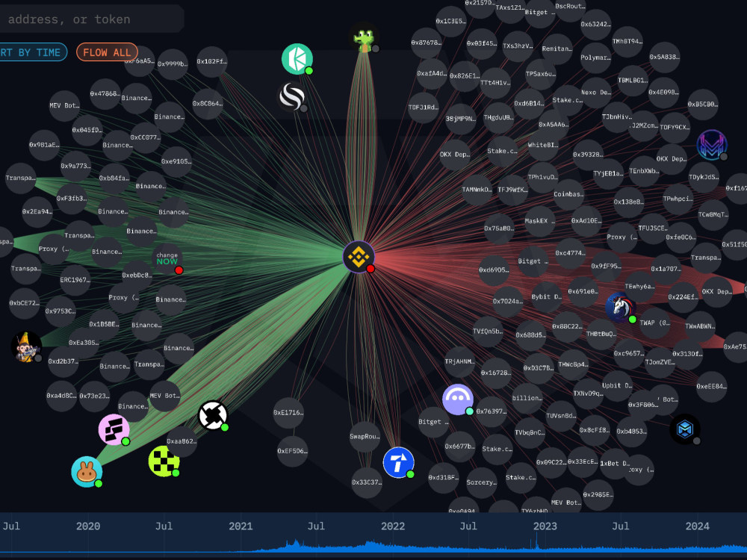The image size is (747, 560).
Task: Select the 0xE1716.. node
Action: coord(288,412)
